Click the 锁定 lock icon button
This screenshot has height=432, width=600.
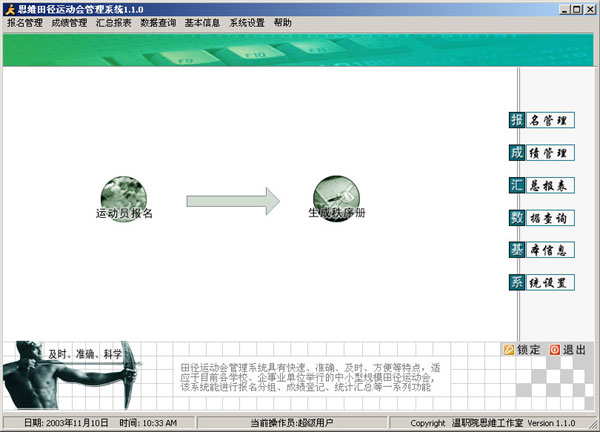click(521, 350)
